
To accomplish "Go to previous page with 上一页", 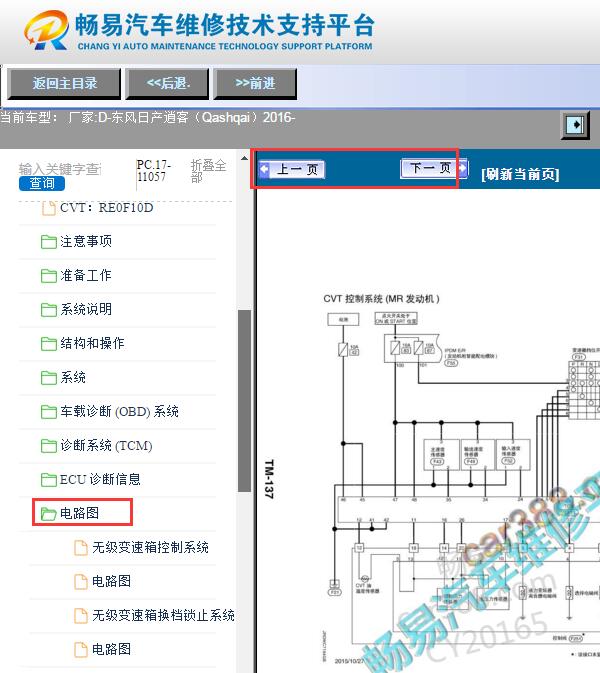I will point(292,169).
